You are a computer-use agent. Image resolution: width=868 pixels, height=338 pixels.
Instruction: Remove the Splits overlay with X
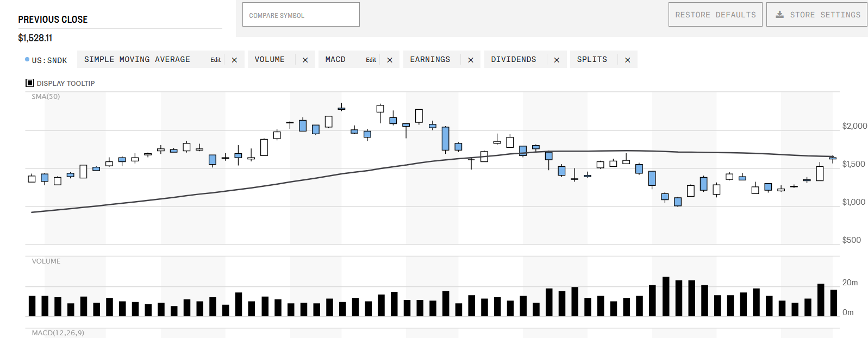pos(628,60)
